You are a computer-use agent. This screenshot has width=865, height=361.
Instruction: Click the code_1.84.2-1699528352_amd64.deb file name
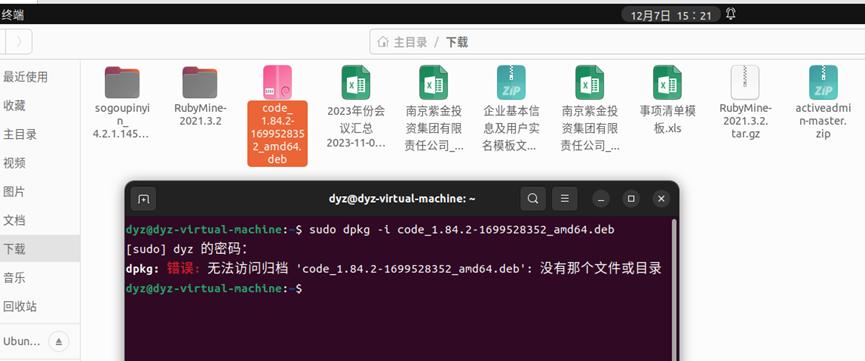pyautogui.click(x=277, y=133)
